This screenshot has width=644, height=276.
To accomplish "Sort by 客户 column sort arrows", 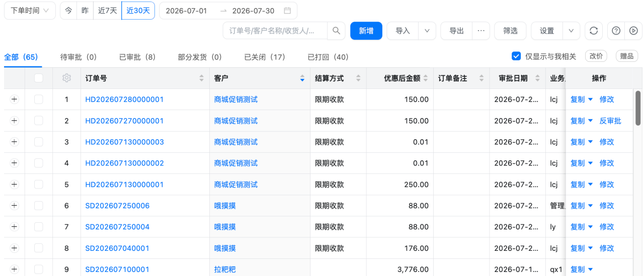I will [302, 78].
